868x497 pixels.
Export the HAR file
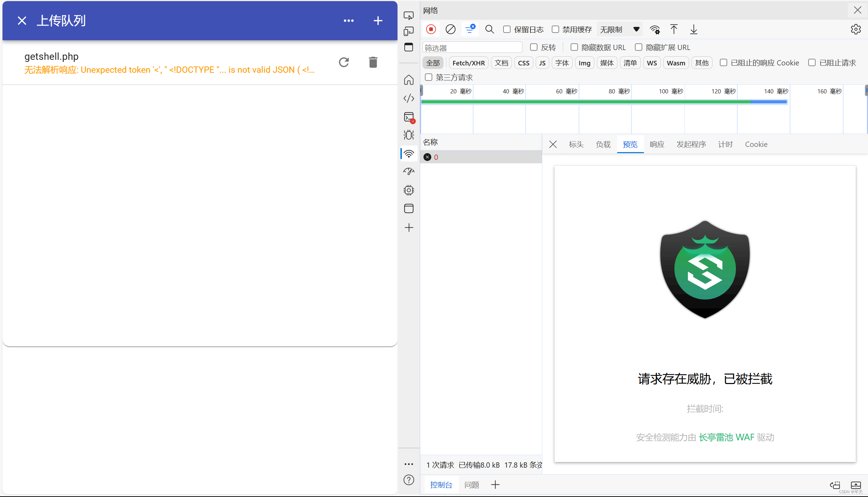694,29
